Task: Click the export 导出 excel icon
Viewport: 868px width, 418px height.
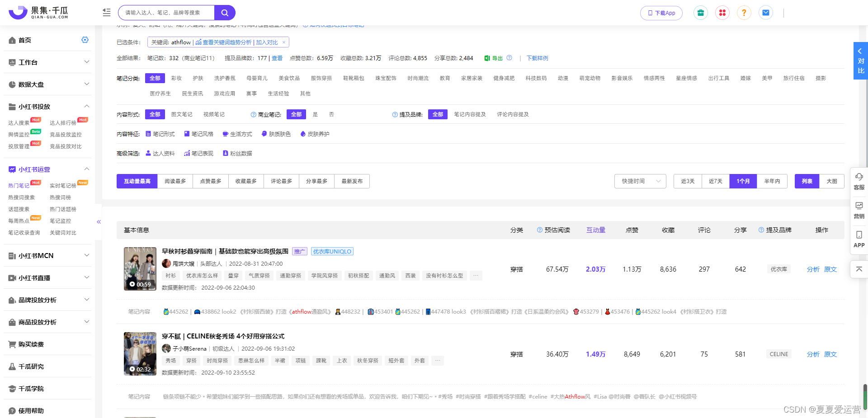Action: [x=487, y=58]
